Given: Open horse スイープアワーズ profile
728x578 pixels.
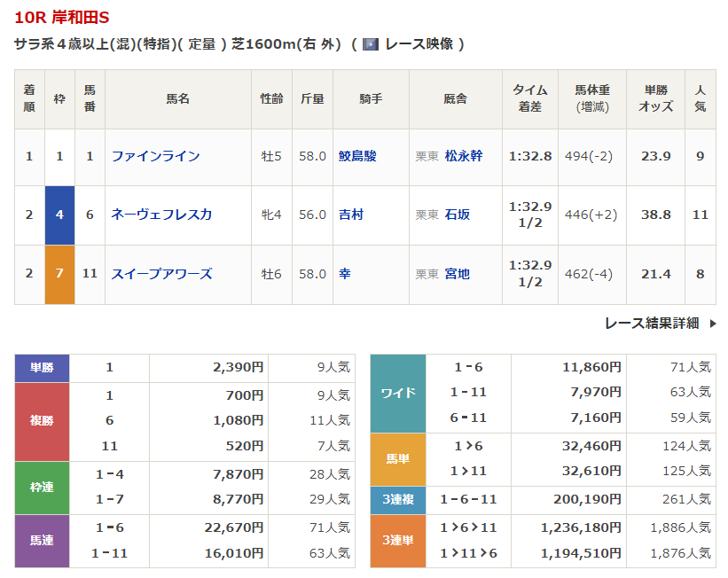Looking at the screenshot, I should pyautogui.click(x=161, y=274).
